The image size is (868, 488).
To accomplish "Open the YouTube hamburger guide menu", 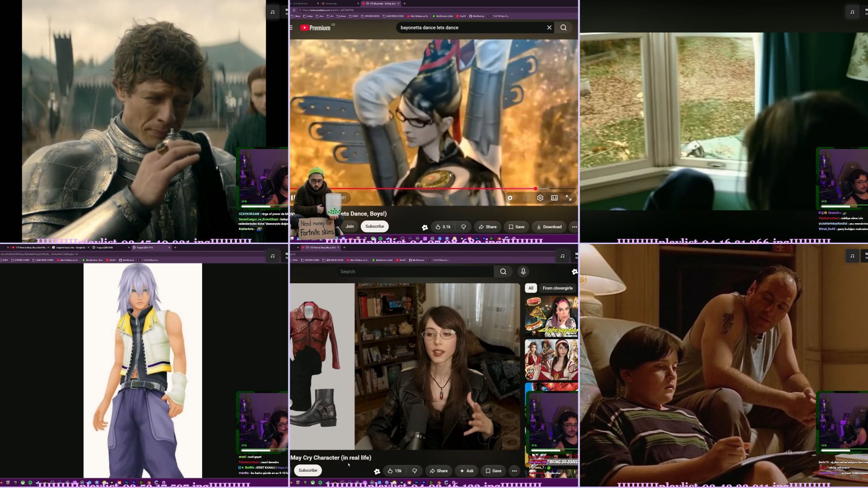I will point(291,28).
